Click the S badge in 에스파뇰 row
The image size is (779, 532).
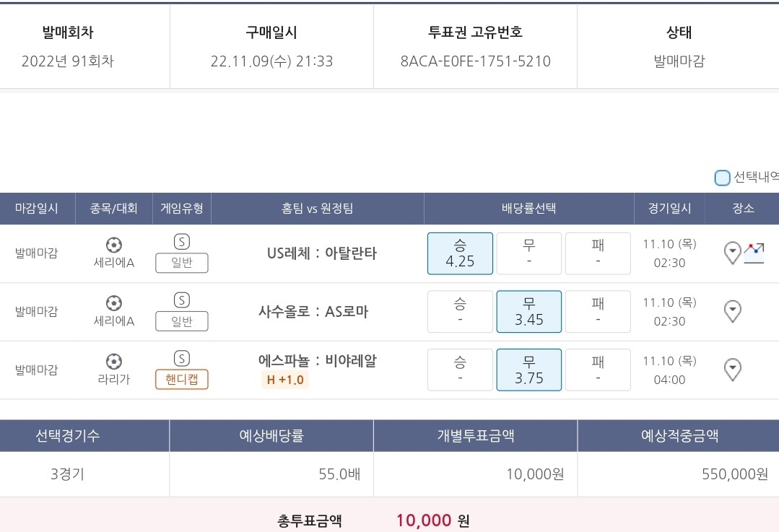182,359
